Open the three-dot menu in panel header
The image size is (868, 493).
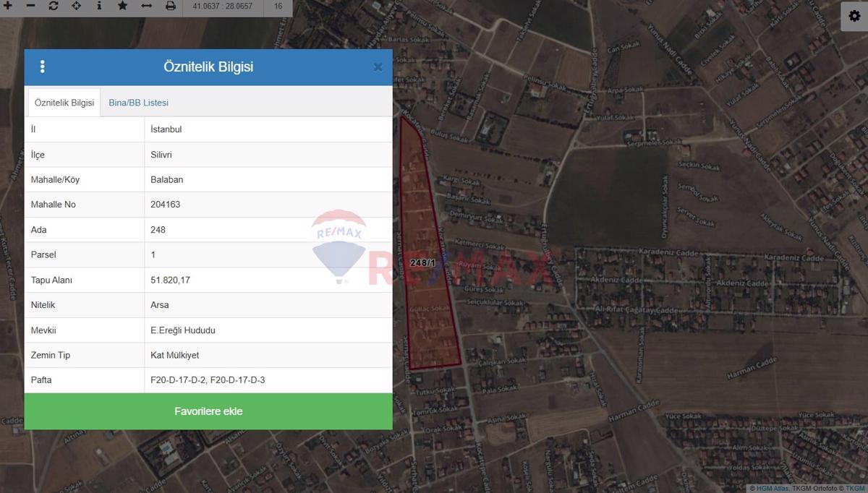pyautogui.click(x=42, y=67)
